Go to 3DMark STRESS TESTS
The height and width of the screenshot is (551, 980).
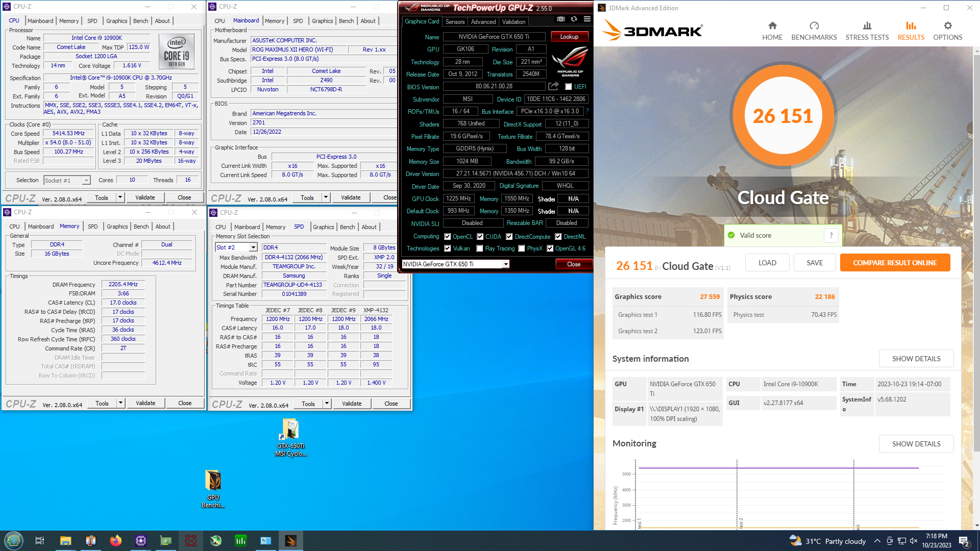pos(867,31)
